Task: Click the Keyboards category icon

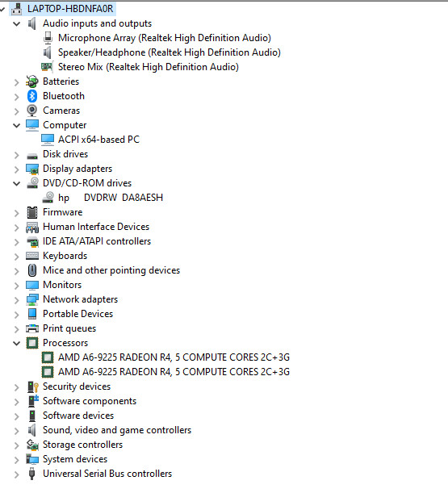Action: [32, 256]
